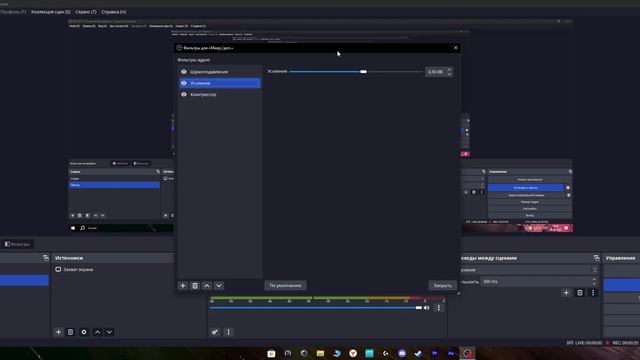Viewport: 640px width, 360px height.
Task: Click the audio level meter bar
Action: [327, 298]
